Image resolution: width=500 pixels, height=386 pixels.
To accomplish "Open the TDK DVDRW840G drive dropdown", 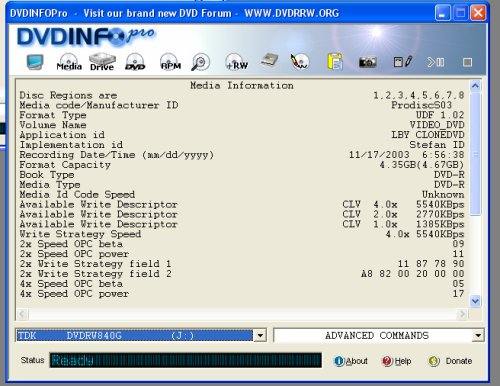I will 260,335.
